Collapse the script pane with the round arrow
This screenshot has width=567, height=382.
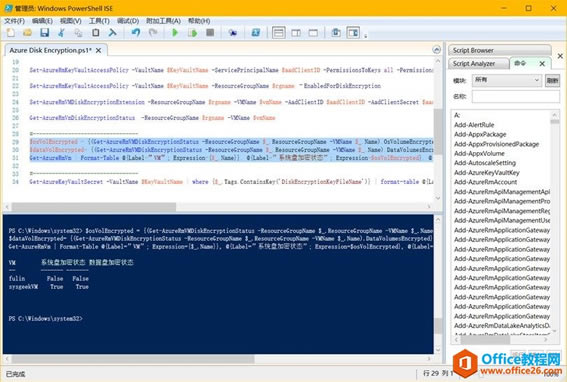click(436, 50)
